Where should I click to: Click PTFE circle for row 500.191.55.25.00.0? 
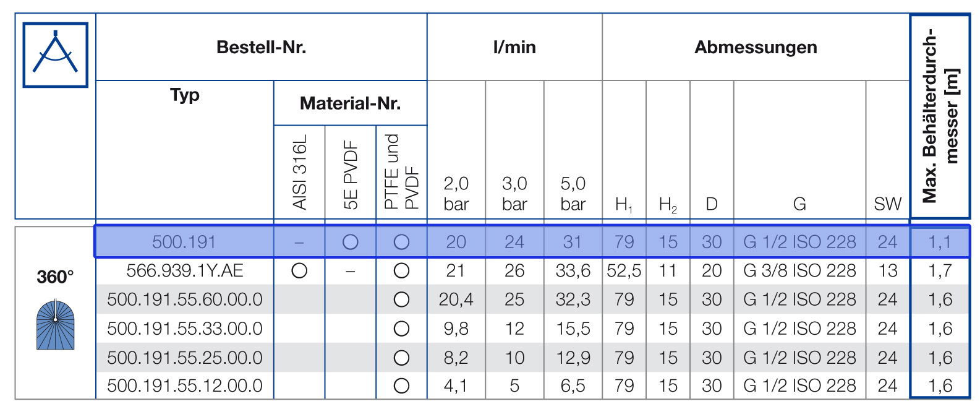[x=401, y=358]
